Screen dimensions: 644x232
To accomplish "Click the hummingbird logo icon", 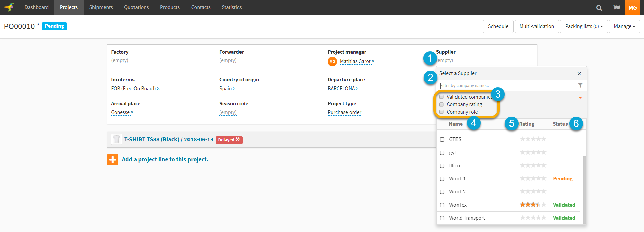I will [10, 7].
